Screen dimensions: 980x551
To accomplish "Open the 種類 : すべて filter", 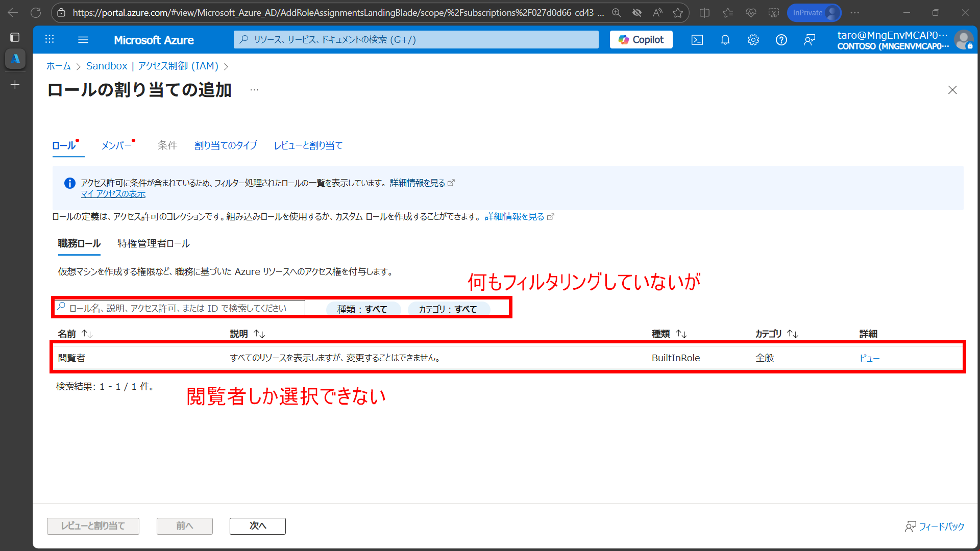I will 362,309.
